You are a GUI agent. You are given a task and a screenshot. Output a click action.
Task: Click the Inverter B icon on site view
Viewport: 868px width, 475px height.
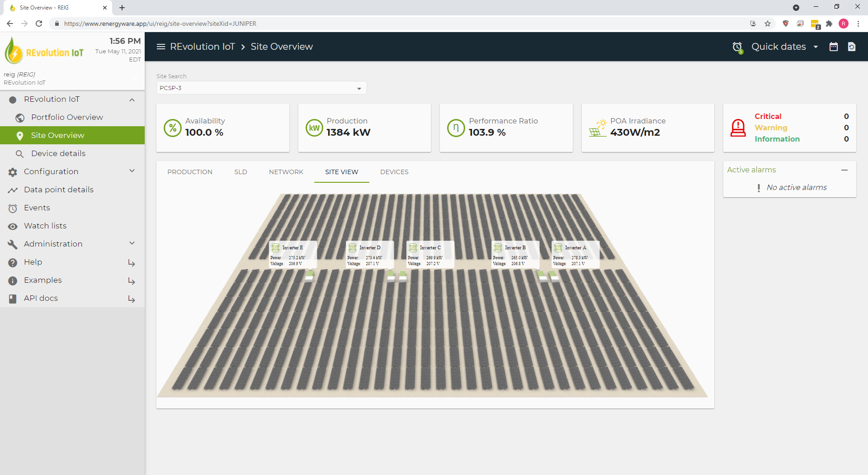498,247
